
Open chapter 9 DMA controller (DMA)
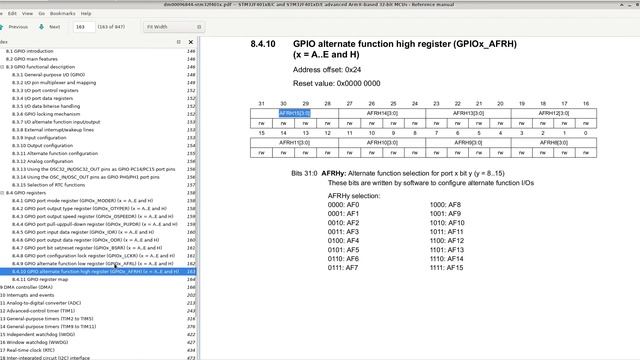[26, 287]
